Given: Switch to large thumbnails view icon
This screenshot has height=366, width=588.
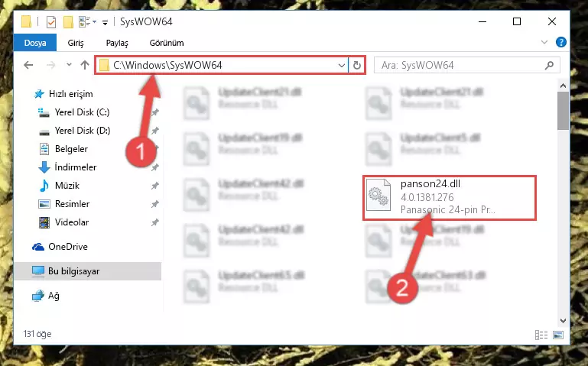Looking at the screenshot, I should (558, 335).
